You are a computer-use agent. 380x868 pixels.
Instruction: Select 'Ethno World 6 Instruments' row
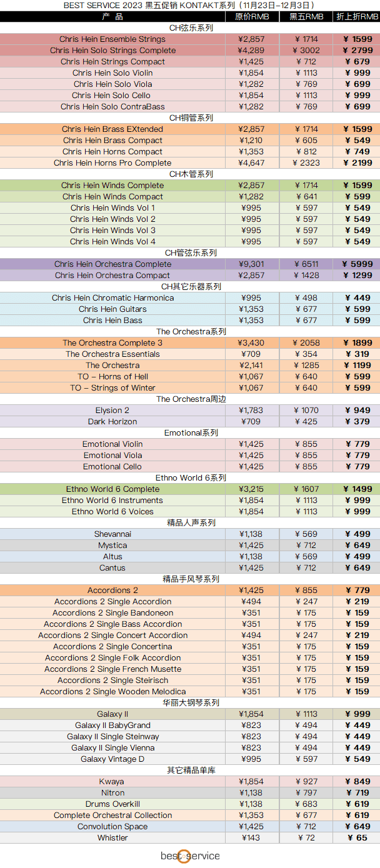tap(112, 501)
